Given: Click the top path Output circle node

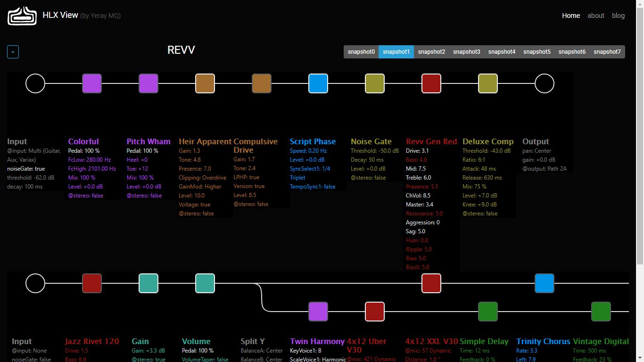Looking at the screenshot, I should (545, 83).
